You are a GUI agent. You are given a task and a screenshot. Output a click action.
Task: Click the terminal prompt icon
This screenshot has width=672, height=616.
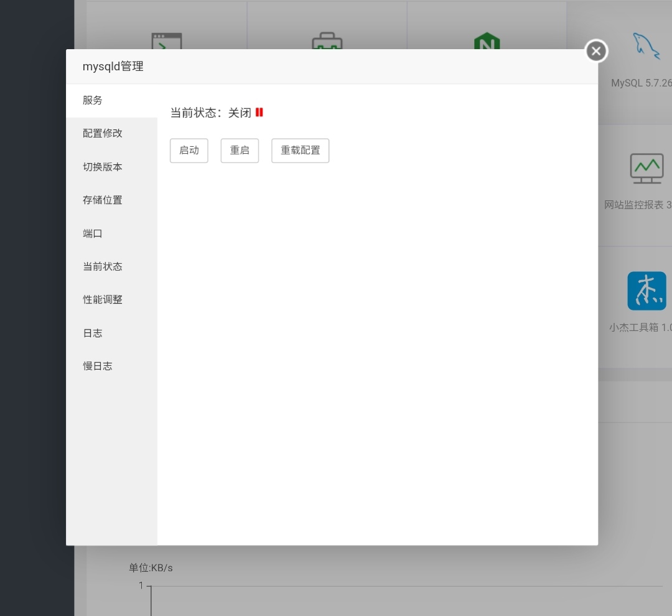click(x=167, y=42)
